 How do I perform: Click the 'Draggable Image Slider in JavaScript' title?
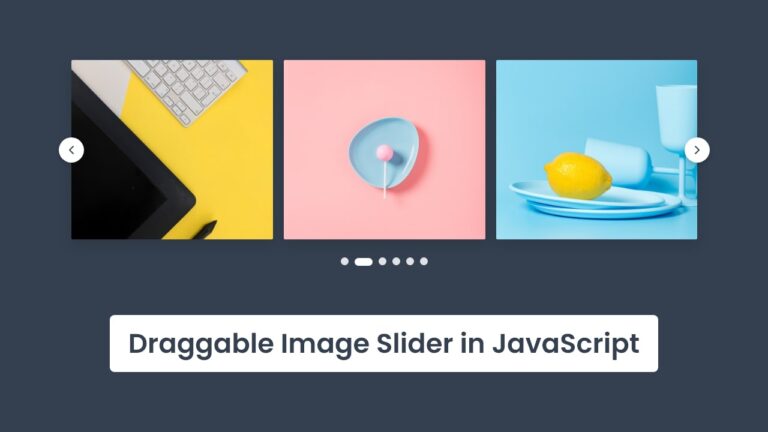384,343
